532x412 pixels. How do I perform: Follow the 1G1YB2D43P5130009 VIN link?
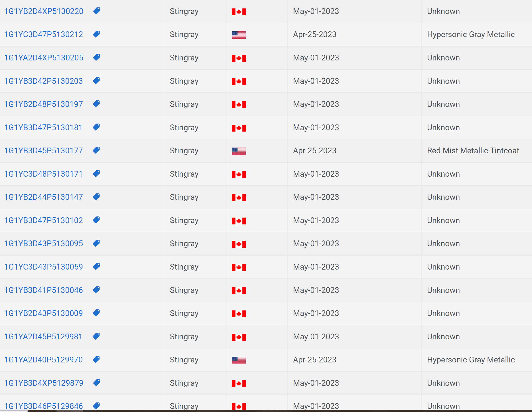pos(44,313)
